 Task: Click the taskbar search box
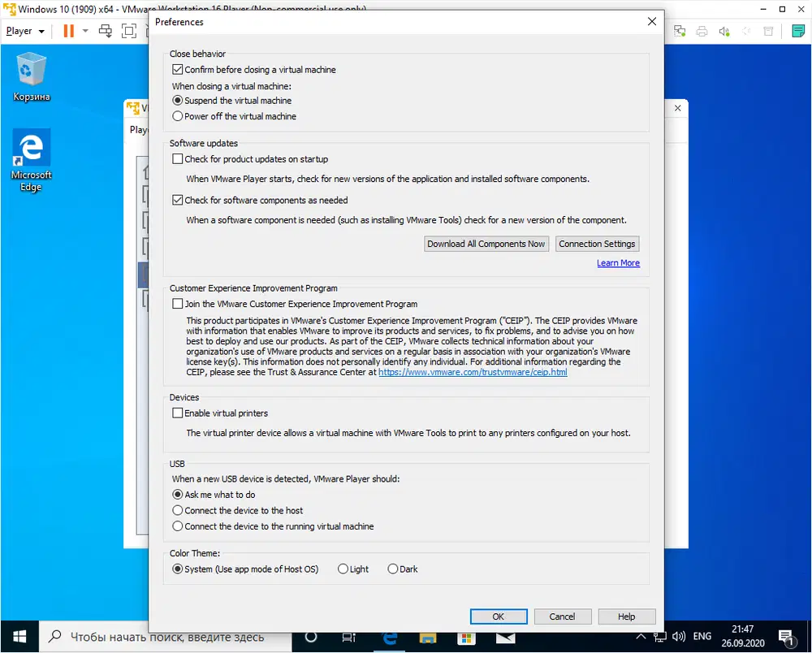(x=166, y=637)
